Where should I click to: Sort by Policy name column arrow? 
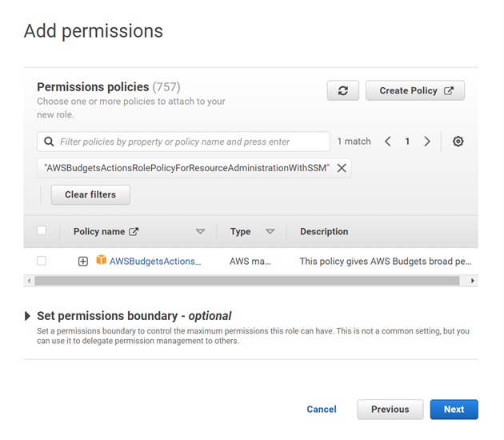(x=200, y=232)
